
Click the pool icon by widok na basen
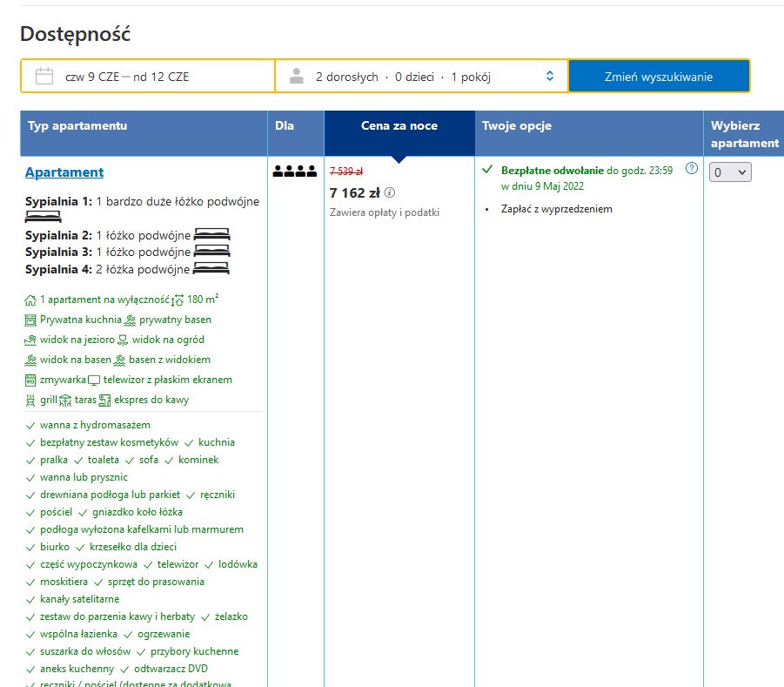(30, 360)
